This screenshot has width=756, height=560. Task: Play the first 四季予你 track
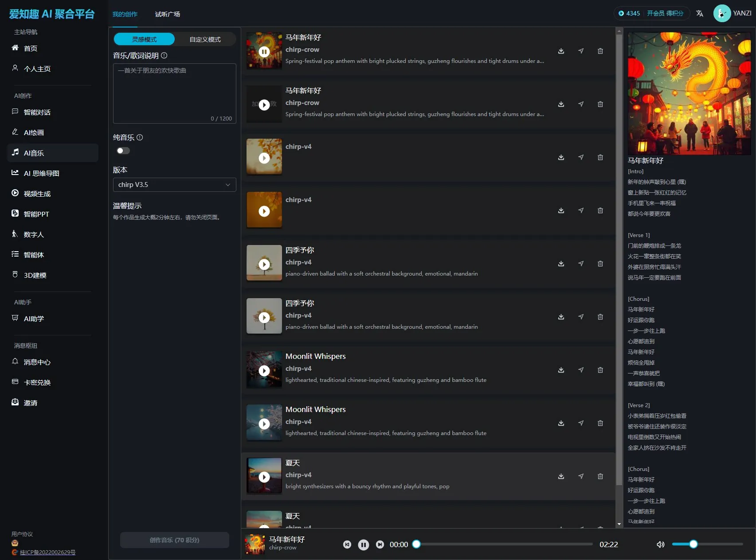point(264,264)
